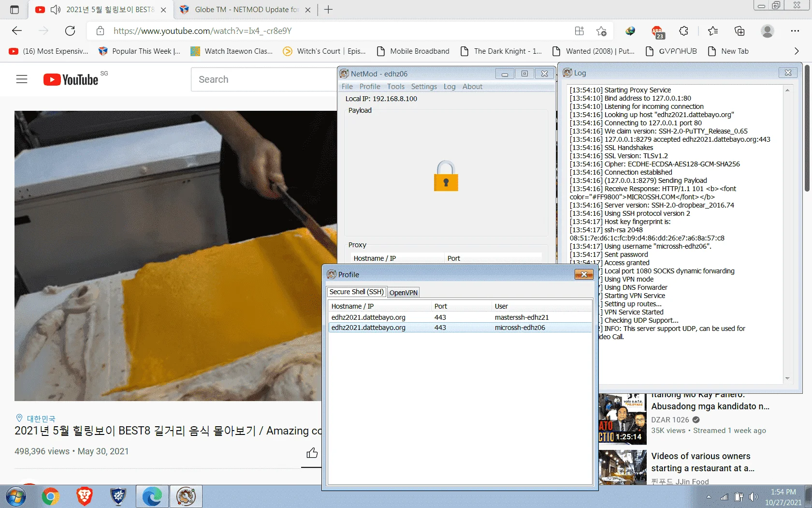The height and width of the screenshot is (508, 812).
Task: Click the Log window scrollbar up arrow
Action: pyautogui.click(x=787, y=90)
